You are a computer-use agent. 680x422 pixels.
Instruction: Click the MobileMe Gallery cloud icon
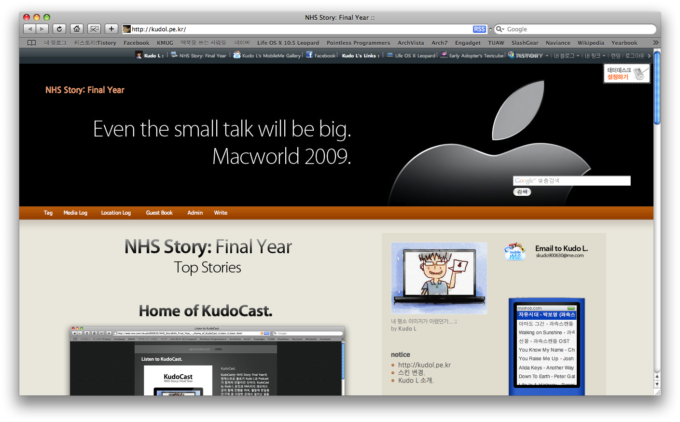(237, 55)
